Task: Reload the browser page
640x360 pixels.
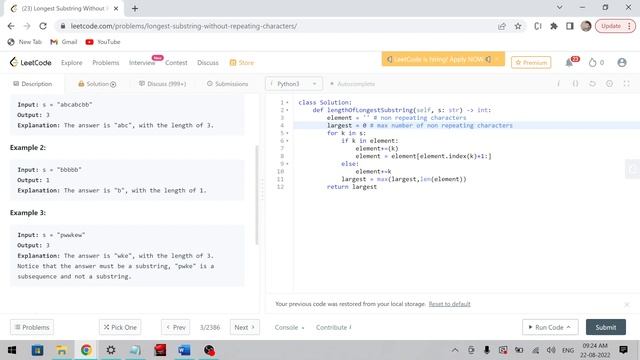Action: 43,26
